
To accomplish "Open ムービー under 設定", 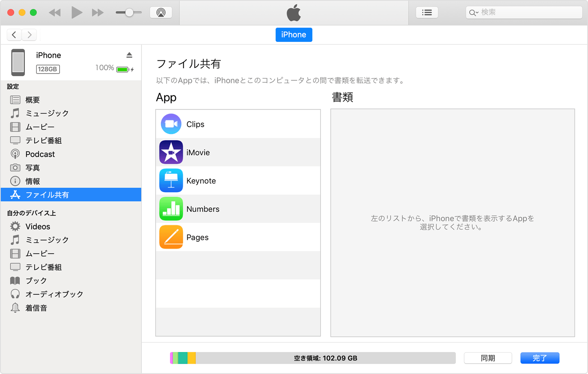I will click(71, 127).
